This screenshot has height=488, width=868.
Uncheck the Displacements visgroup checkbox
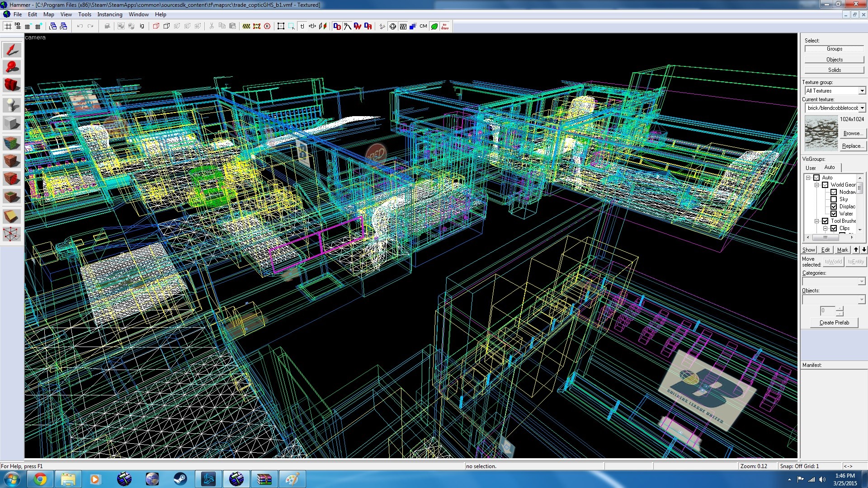point(834,206)
